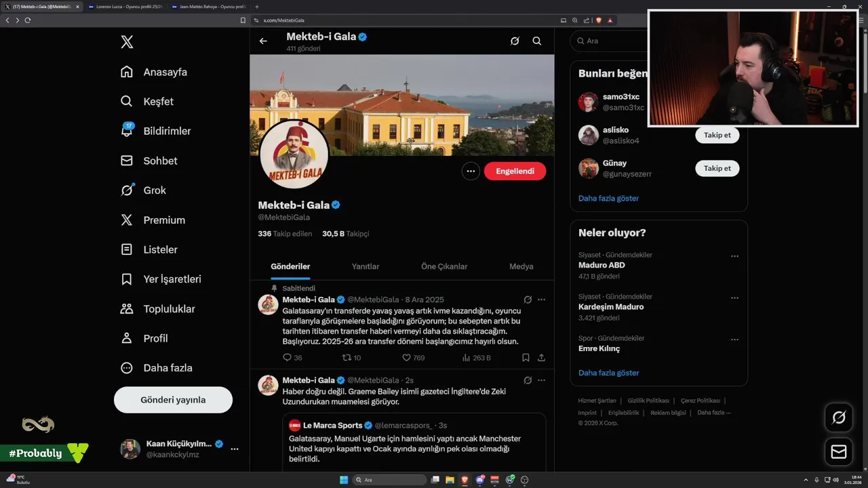Switch to Yanıtlar tab
The height and width of the screenshot is (488, 868).
click(366, 266)
